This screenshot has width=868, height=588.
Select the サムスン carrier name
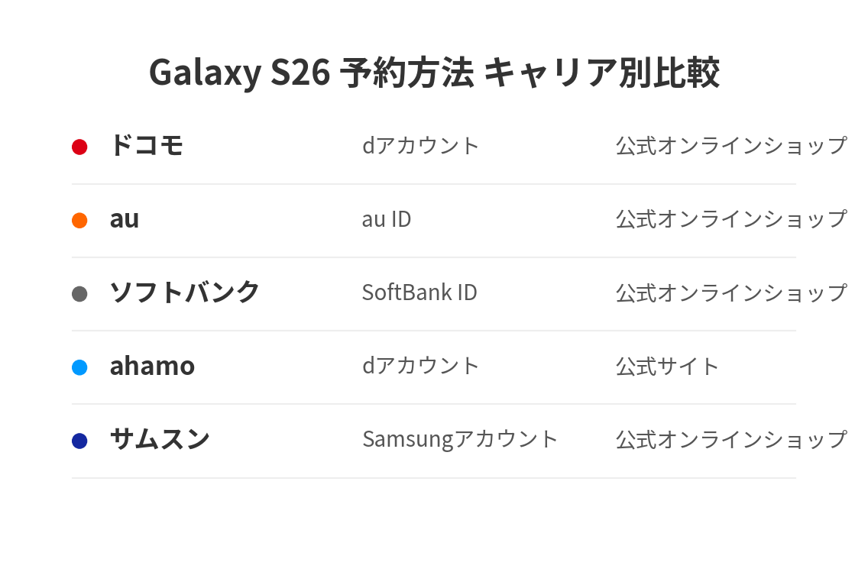160,439
